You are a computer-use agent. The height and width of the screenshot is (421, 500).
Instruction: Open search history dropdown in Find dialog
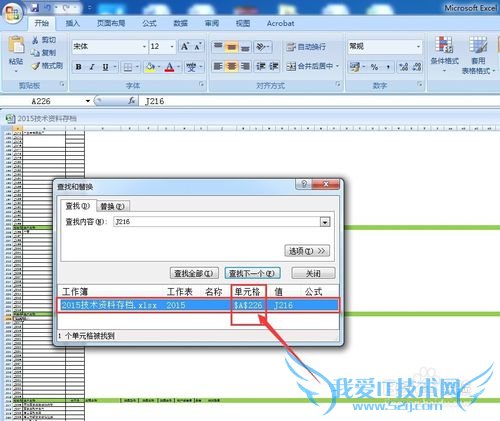[325, 222]
